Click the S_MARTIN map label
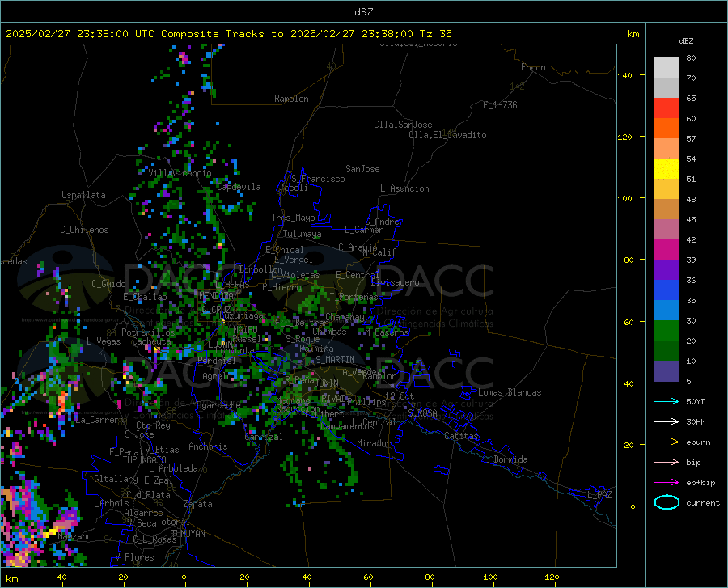This screenshot has height=588, width=728. point(335,360)
